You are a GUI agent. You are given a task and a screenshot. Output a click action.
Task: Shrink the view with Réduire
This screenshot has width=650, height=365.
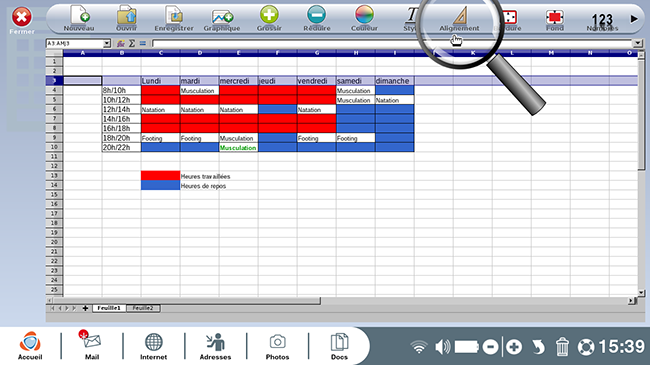(317, 18)
